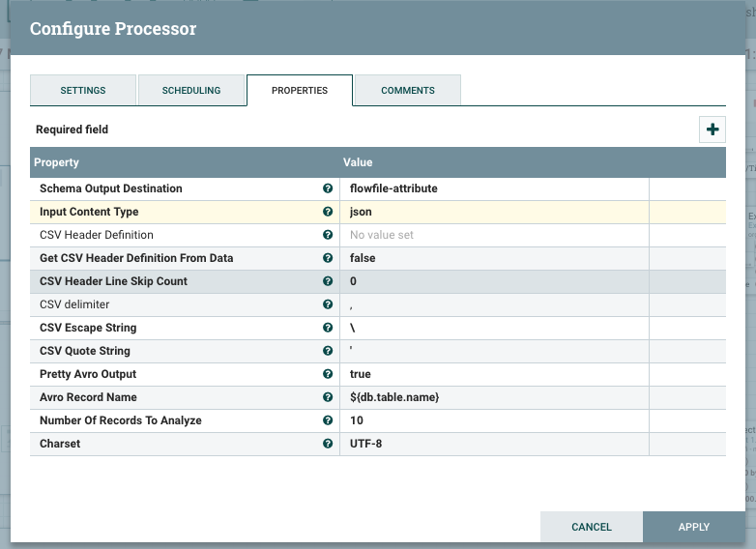This screenshot has height=549, width=756.
Task: Switch to the Settings tab
Action: pos(83,90)
